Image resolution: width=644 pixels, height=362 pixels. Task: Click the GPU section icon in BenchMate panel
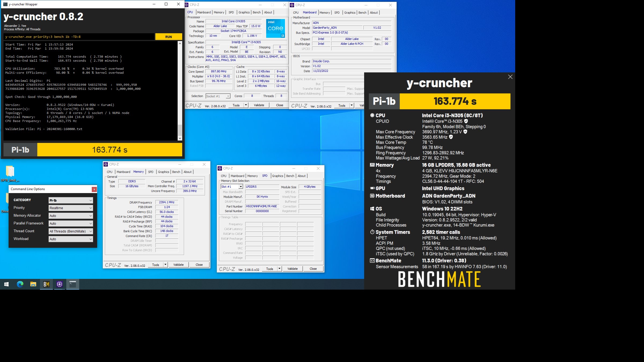tap(372, 188)
